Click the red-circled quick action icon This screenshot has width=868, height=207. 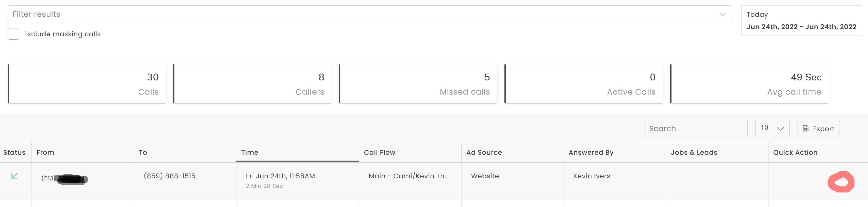click(841, 182)
